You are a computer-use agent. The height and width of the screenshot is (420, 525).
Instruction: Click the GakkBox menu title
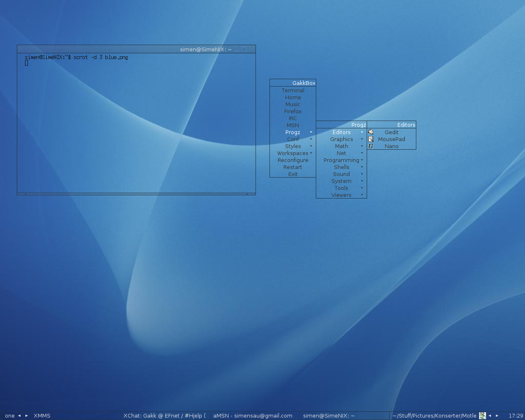293,83
